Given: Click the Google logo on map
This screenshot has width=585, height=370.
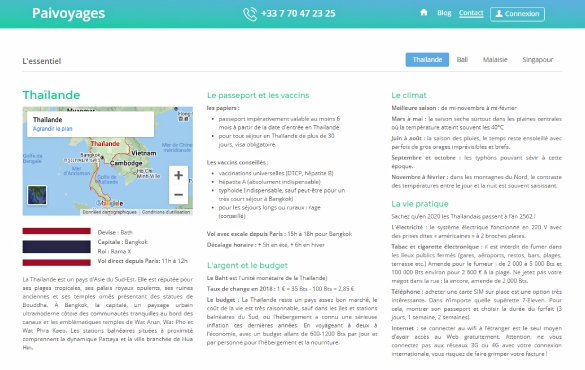Looking at the screenshot, I should [109, 203].
